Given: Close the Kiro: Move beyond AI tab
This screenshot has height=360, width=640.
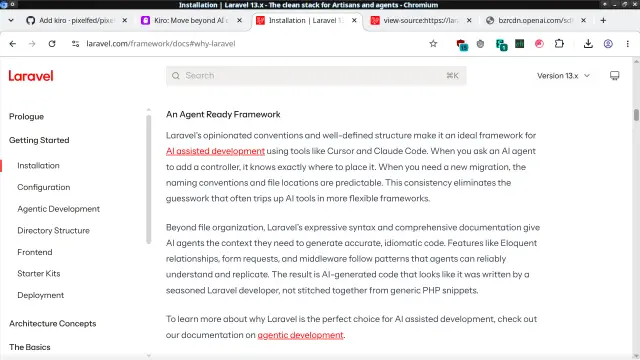Looking at the screenshot, I should 240,20.
